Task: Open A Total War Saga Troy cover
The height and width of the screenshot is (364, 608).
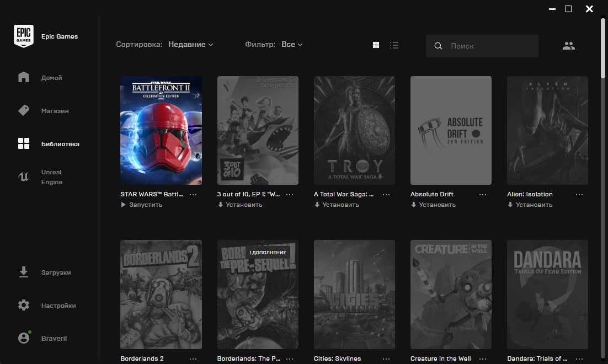Action: (x=354, y=130)
